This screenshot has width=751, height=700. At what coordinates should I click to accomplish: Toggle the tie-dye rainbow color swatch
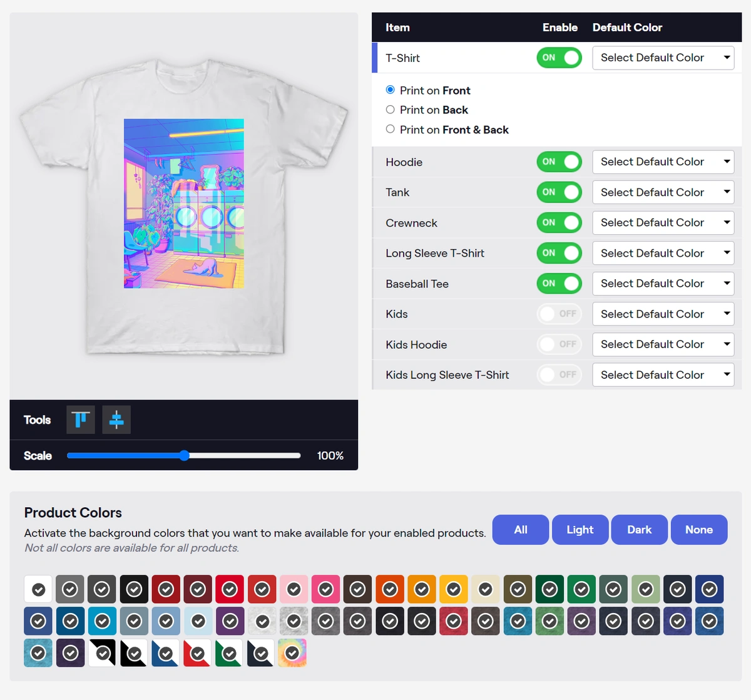(292, 653)
